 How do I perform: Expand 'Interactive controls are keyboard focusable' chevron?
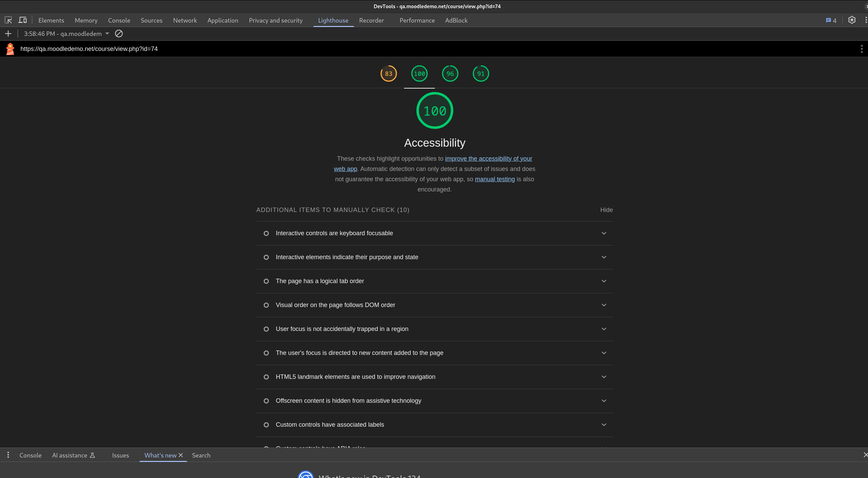604,233
